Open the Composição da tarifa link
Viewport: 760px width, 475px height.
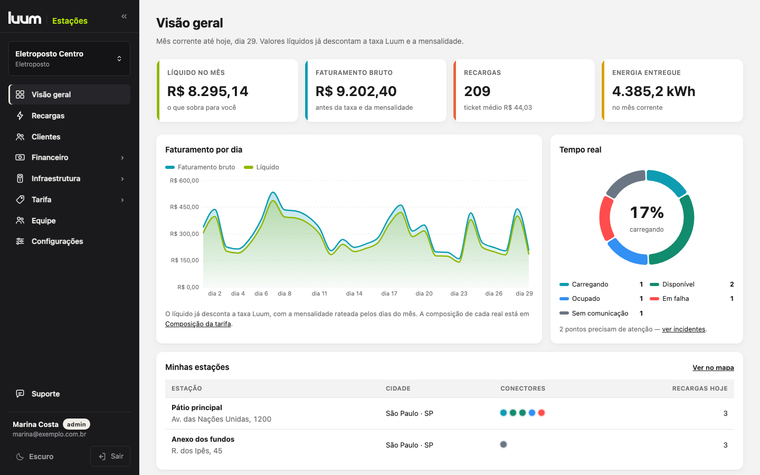[198, 324]
